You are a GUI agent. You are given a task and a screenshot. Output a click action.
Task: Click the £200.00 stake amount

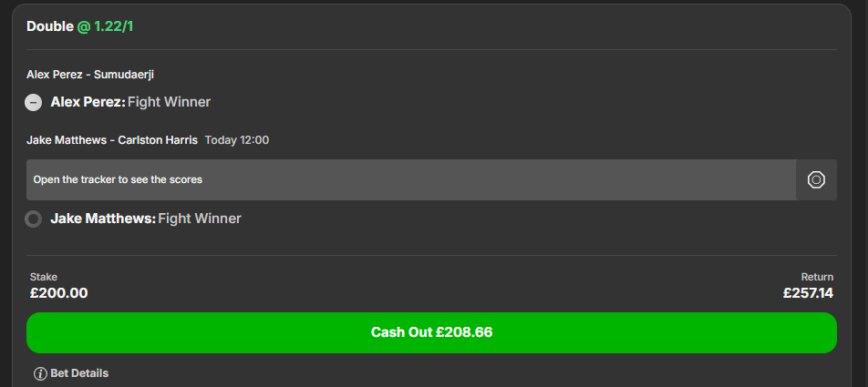58,293
